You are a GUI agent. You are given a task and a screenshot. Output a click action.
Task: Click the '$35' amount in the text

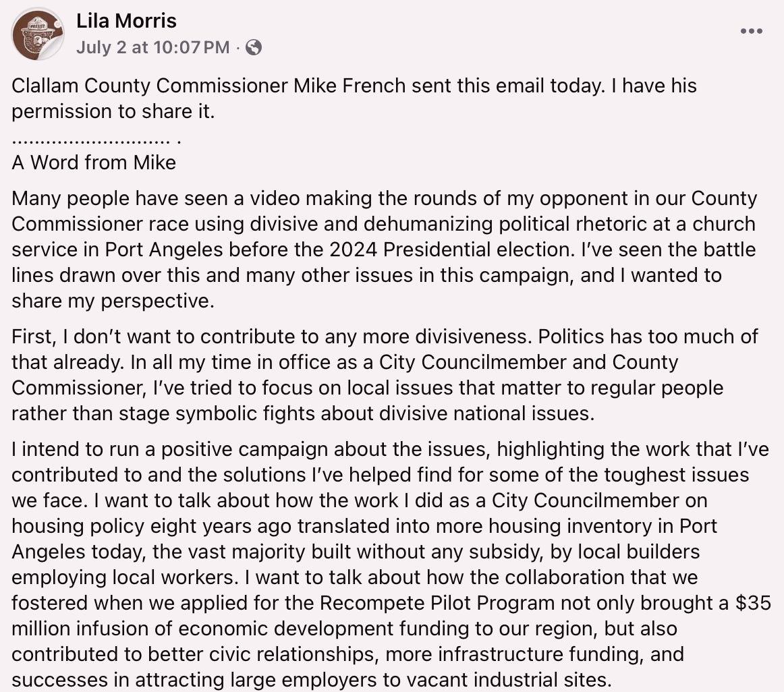pos(753,603)
